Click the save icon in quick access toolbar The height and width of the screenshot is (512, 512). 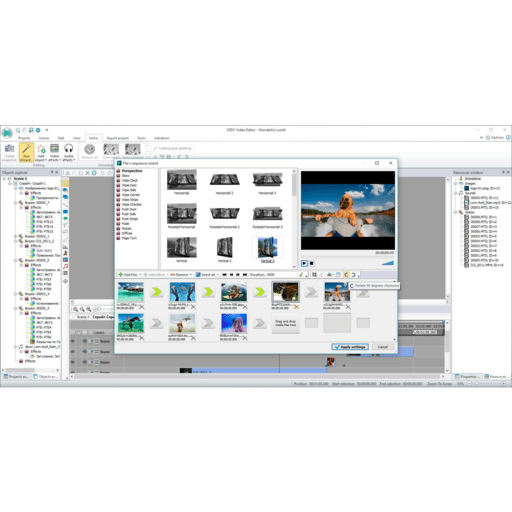31,130
